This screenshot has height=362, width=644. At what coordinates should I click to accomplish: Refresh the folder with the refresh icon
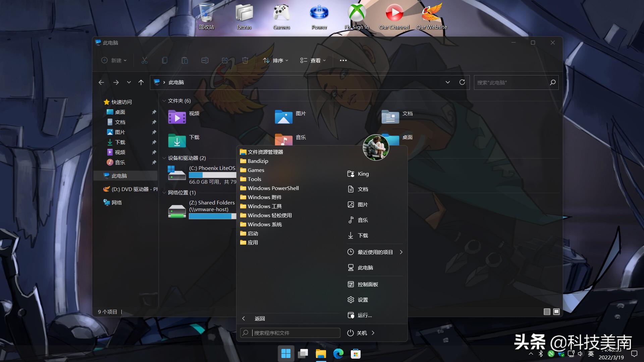coord(462,82)
